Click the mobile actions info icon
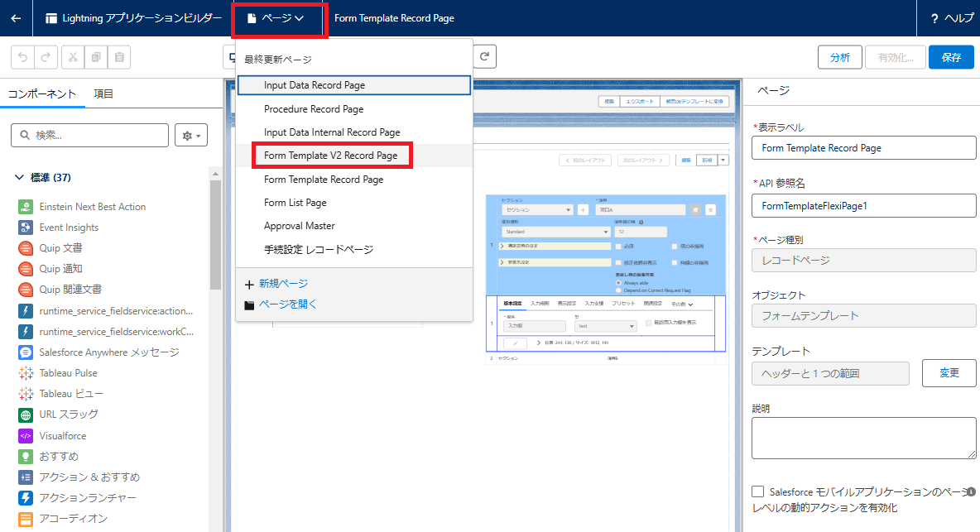 point(971,491)
